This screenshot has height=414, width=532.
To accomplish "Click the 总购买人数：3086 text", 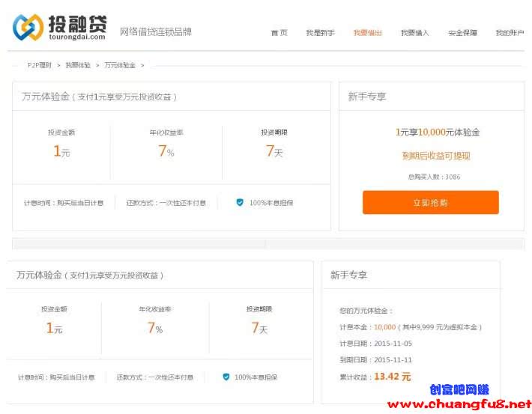I will [x=434, y=177].
